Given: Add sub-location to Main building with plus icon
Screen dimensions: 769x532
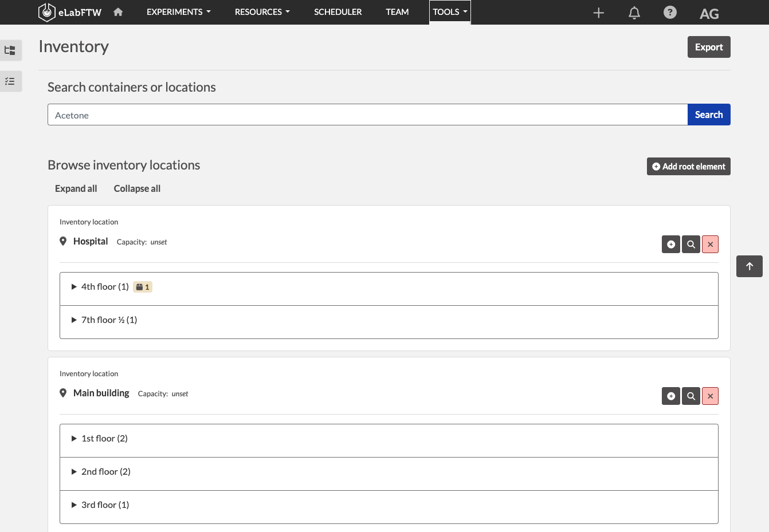Looking at the screenshot, I should point(671,396).
